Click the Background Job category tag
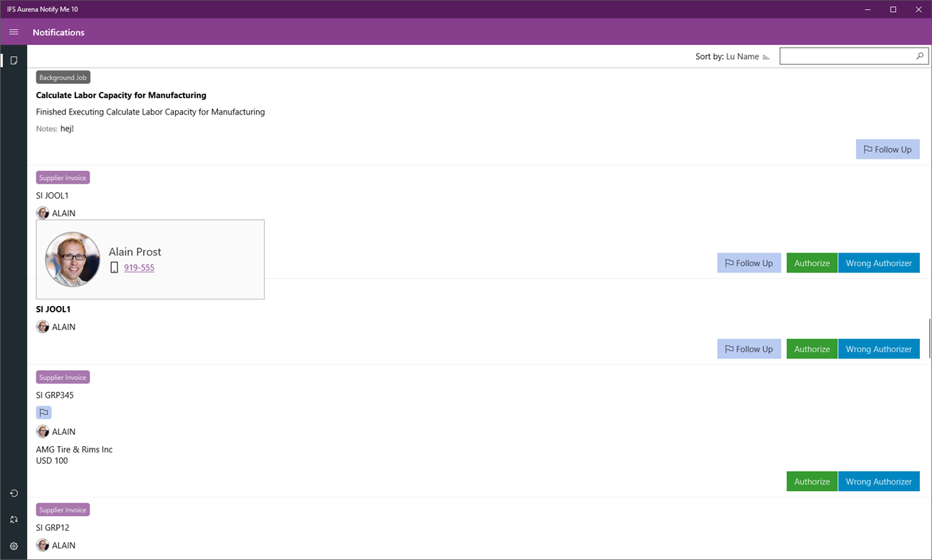The image size is (932, 560). (x=63, y=77)
